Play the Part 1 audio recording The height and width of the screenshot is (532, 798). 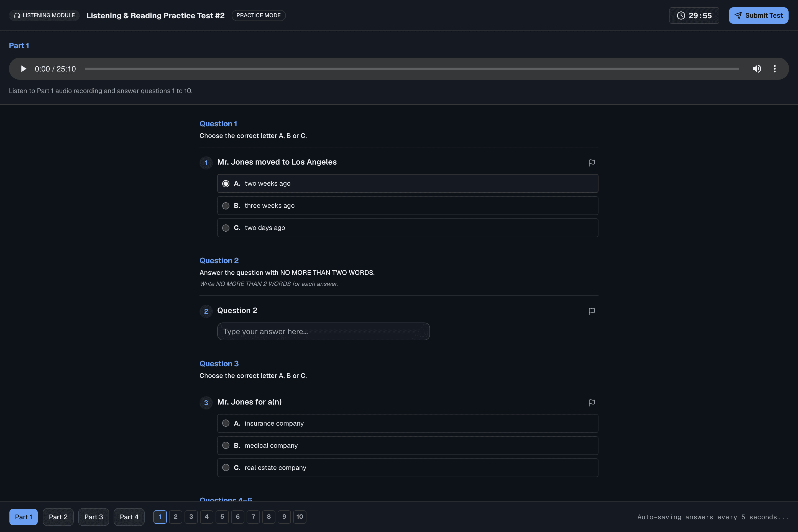tap(23, 69)
